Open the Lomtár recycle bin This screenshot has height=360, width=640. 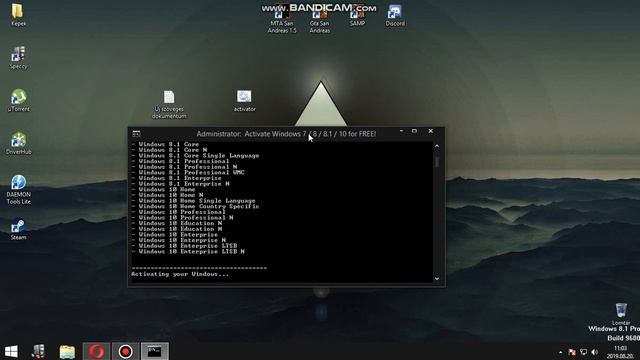click(x=621, y=313)
